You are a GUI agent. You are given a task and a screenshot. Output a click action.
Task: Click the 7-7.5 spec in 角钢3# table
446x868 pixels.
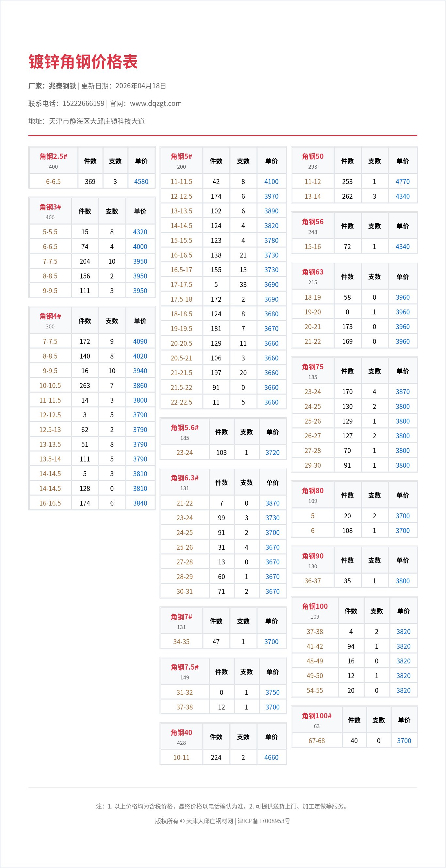pyautogui.click(x=50, y=261)
